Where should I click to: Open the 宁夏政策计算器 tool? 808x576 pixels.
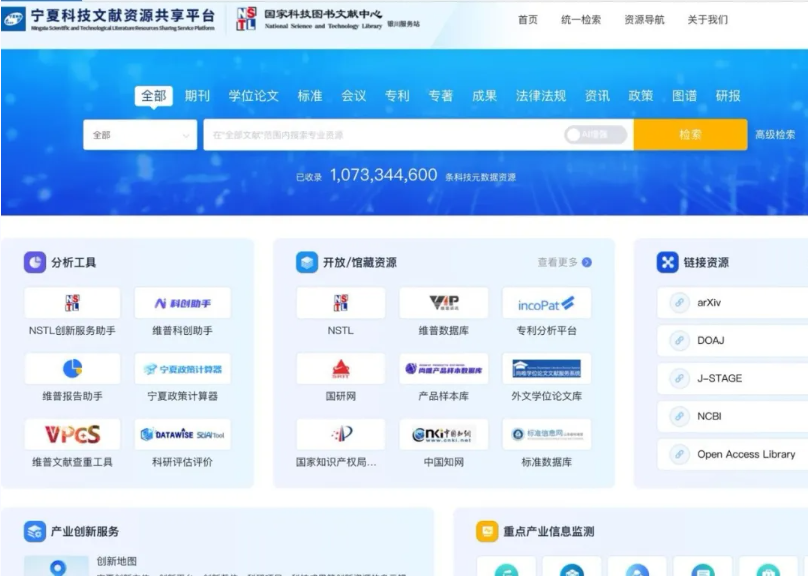pyautogui.click(x=182, y=369)
